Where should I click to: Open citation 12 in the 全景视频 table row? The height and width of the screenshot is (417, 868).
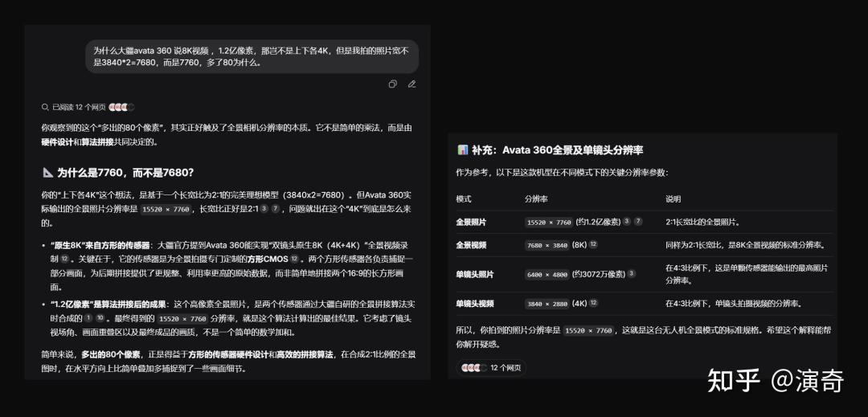click(593, 244)
